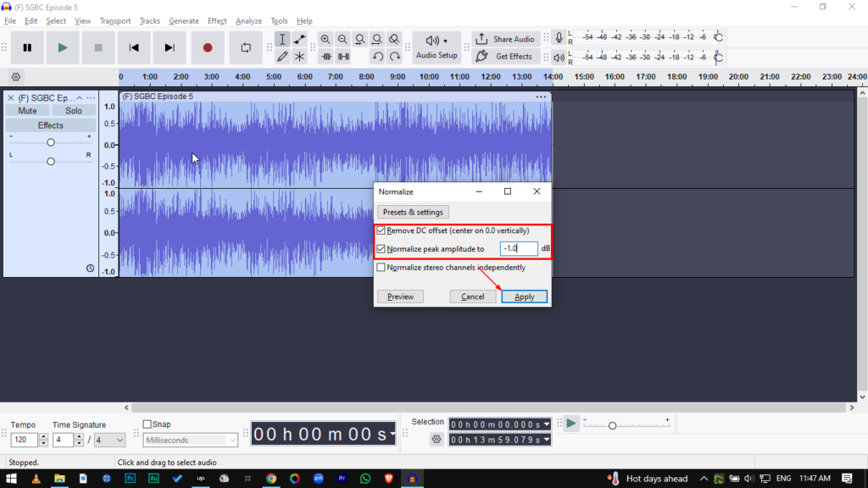
Task: Expand the Milliseconds snap unit dropdown
Action: click(x=191, y=441)
